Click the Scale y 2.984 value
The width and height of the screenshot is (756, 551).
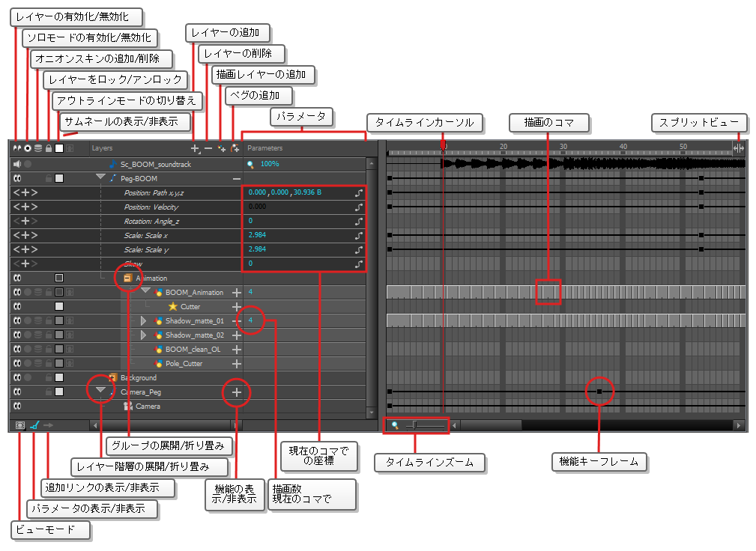point(257,249)
